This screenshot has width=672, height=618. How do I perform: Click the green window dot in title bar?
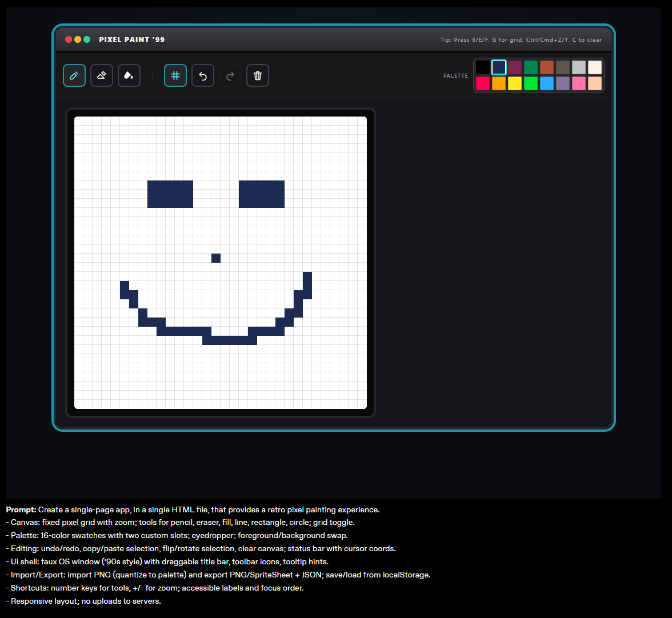click(87, 39)
